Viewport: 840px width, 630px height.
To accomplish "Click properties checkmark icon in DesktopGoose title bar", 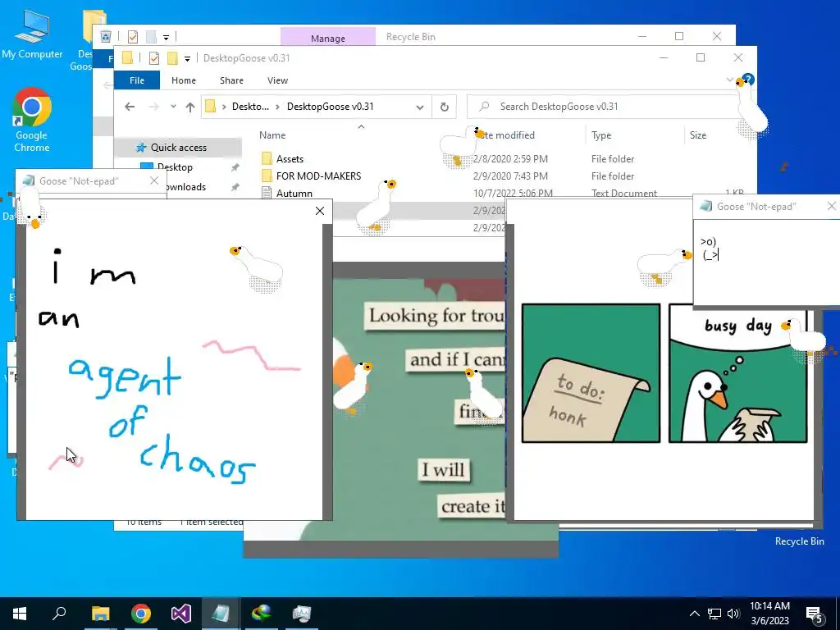I will [x=153, y=58].
